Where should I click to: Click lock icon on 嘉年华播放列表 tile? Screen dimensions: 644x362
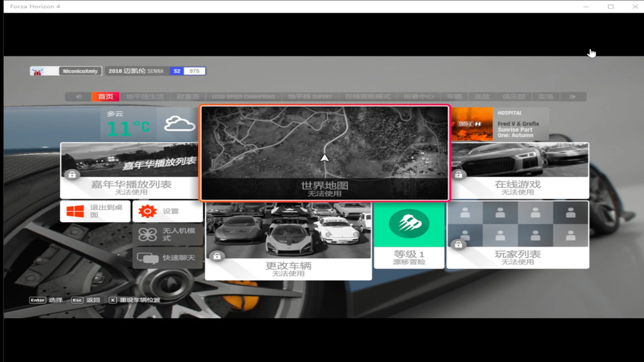click(72, 174)
